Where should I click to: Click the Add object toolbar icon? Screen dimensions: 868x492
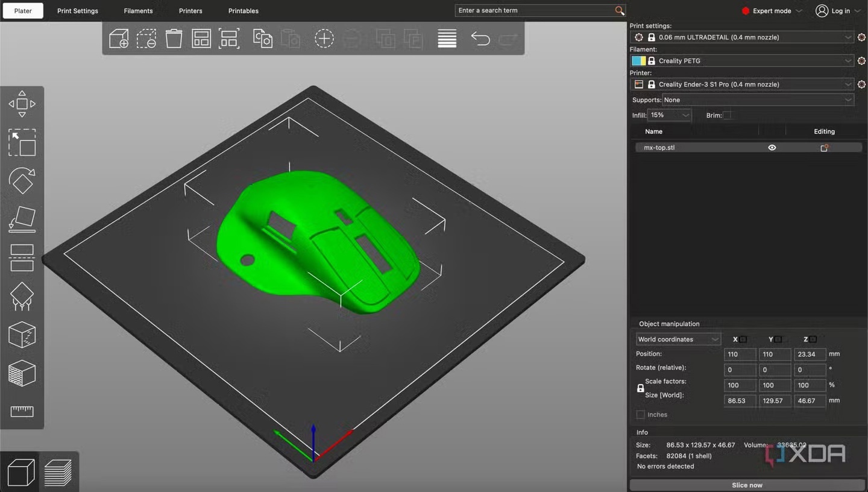click(x=119, y=39)
